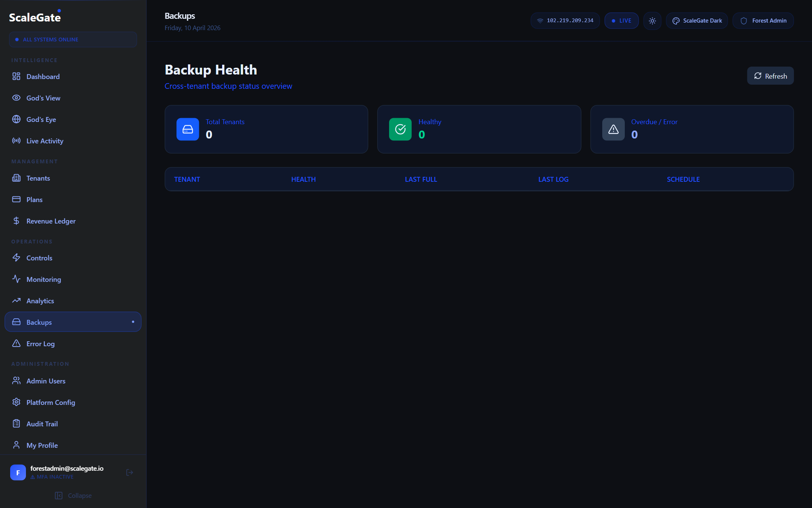Collapse the sidebar navigation
The image size is (812, 508).
(x=73, y=495)
